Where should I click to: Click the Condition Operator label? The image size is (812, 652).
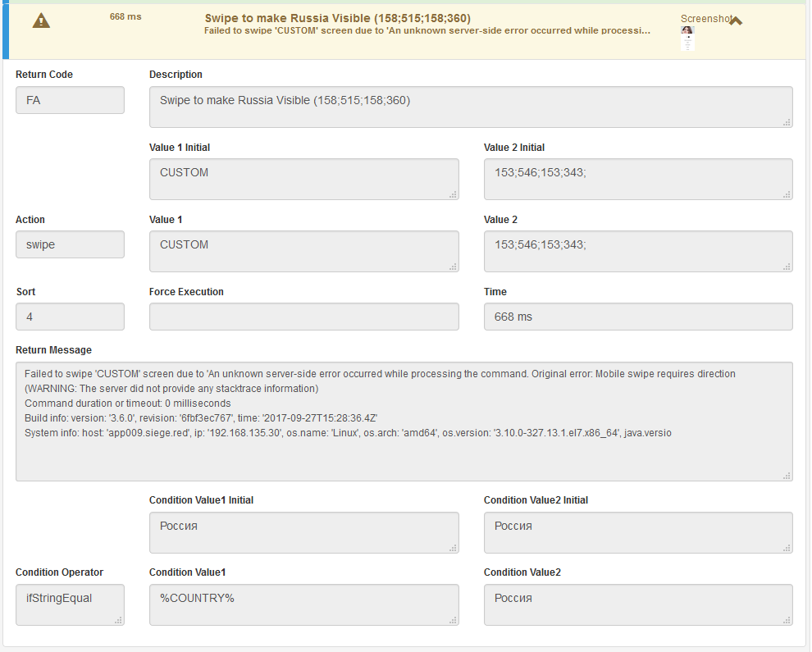coord(59,572)
